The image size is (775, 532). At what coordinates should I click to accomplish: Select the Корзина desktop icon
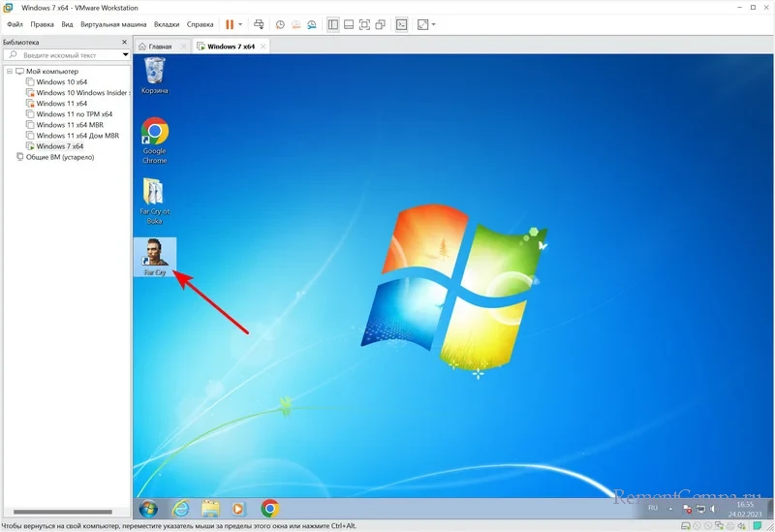(155, 76)
